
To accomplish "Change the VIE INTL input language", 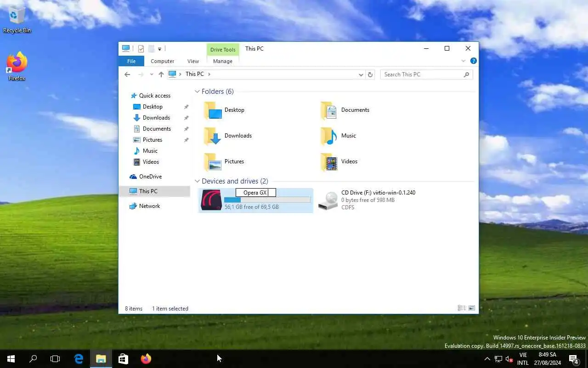I will (523, 359).
